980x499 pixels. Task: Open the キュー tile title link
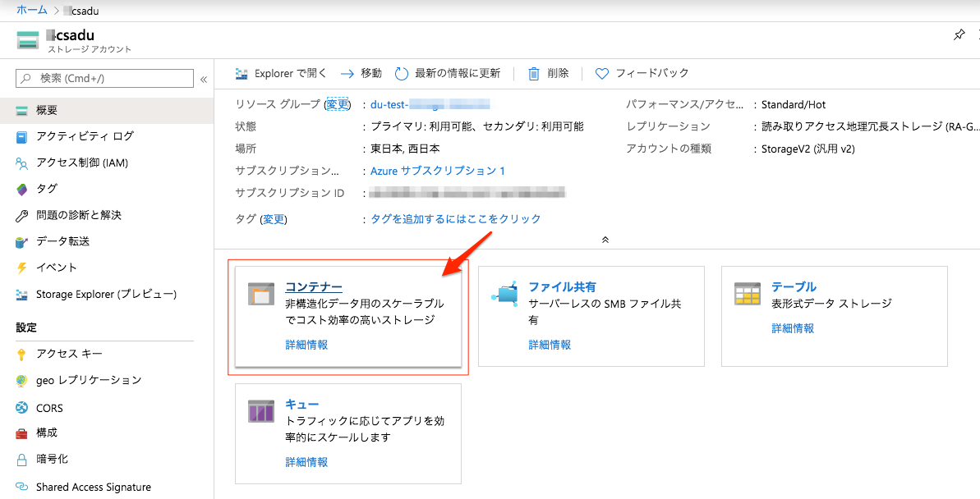(x=301, y=405)
